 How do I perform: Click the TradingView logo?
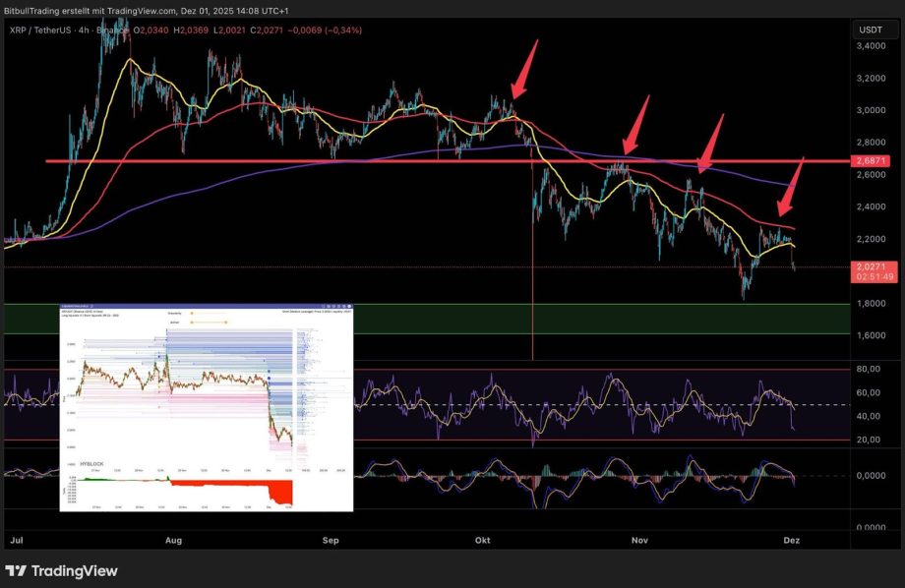coord(61,570)
